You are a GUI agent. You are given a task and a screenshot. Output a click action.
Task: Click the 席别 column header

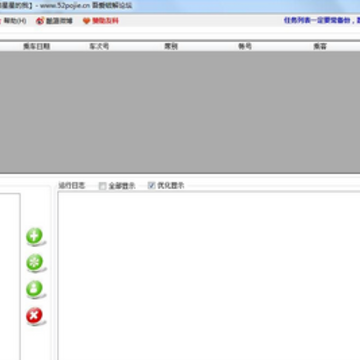[171, 47]
